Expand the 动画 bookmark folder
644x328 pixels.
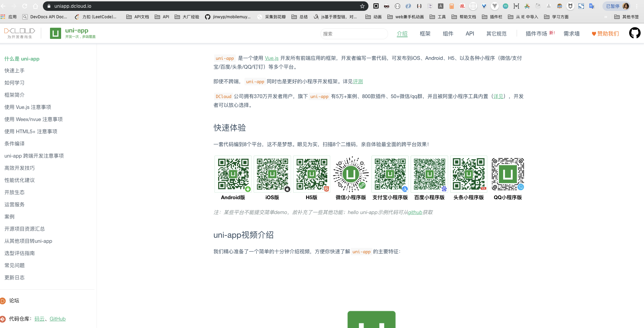[373, 17]
